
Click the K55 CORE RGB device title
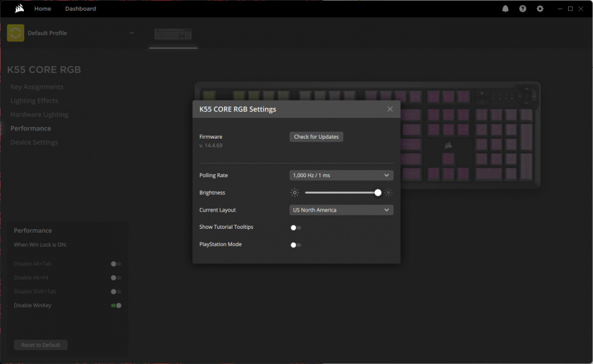tap(44, 69)
